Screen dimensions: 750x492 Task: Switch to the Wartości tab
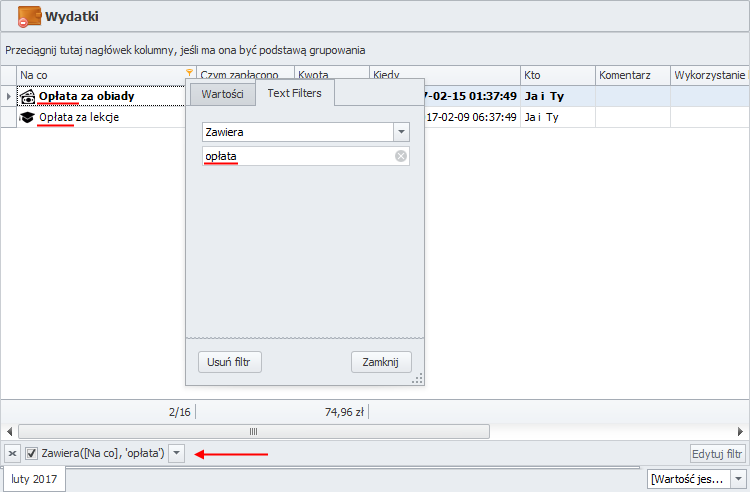[222, 93]
